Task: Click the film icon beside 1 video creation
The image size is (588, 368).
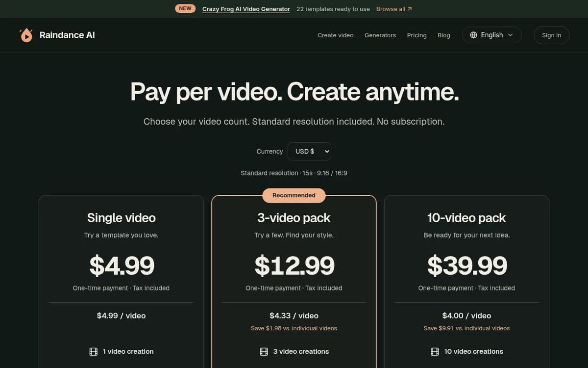Action: pyautogui.click(x=94, y=351)
